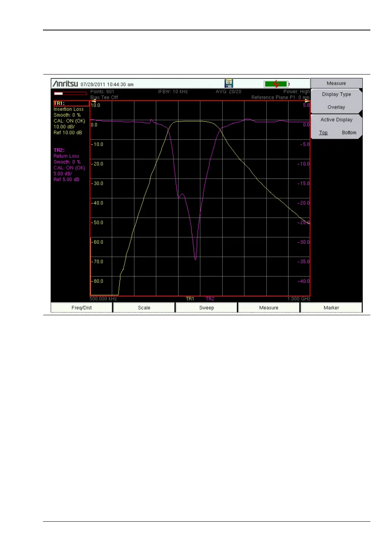The width and height of the screenshot is (392, 554).
Task: Click TR1 'Ref 10.00 dB' value
Action: [x=68, y=133]
